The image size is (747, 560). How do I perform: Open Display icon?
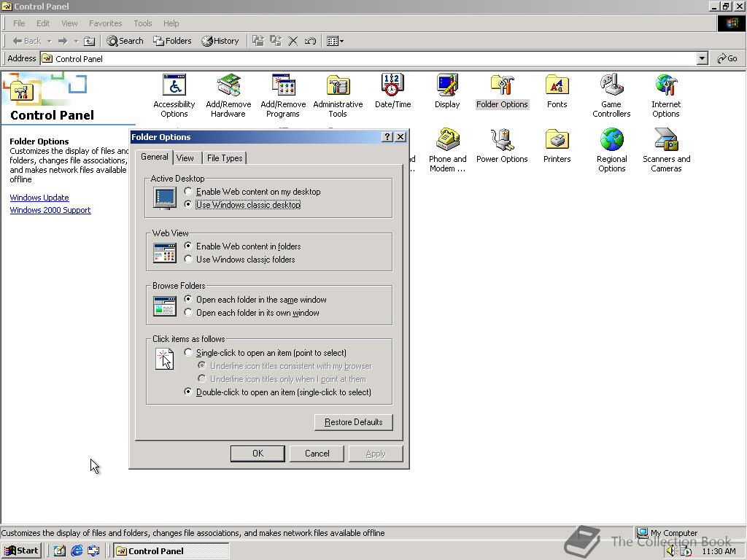(447, 91)
